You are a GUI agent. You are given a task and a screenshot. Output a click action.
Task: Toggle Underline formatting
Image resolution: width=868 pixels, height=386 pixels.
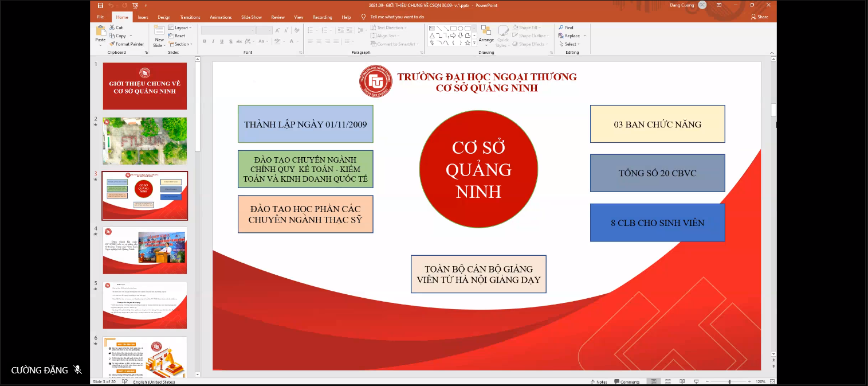click(x=221, y=41)
